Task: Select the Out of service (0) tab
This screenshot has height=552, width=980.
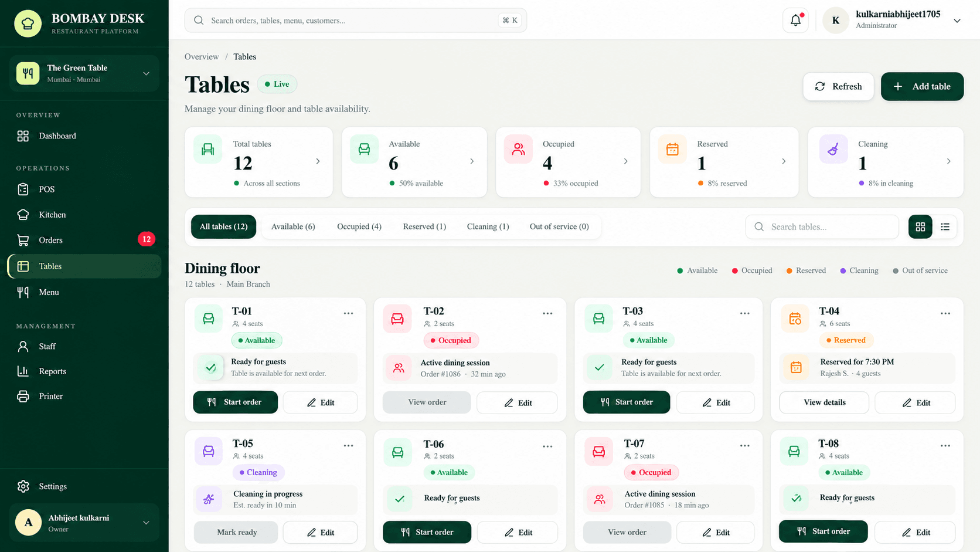Action: click(559, 226)
